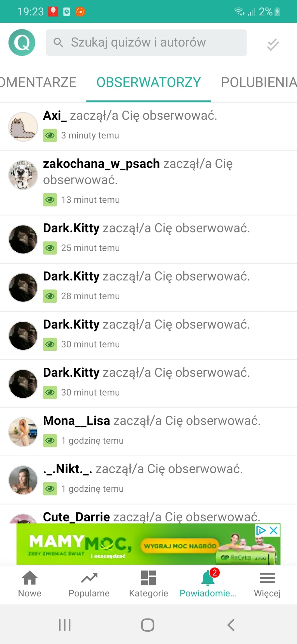Open zakochana_w_psach profile link
This screenshot has height=644, width=297.
click(x=101, y=164)
